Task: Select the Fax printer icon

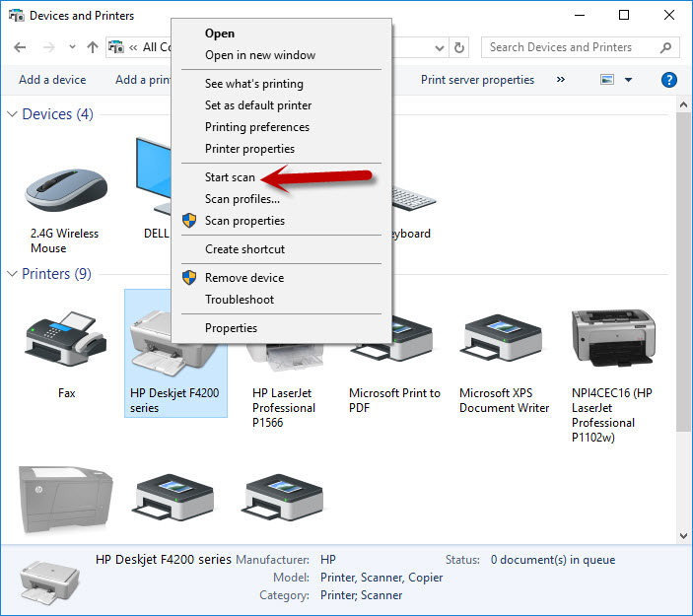Action: click(x=66, y=338)
